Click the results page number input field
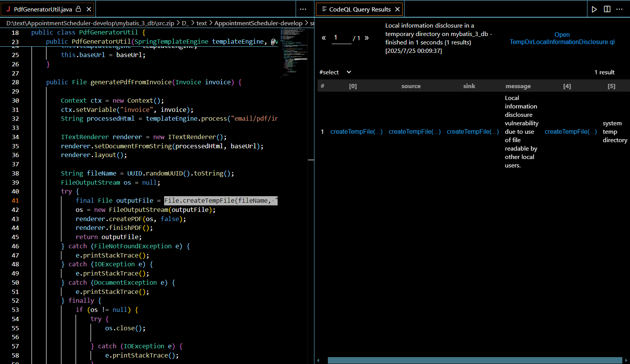 click(341, 38)
